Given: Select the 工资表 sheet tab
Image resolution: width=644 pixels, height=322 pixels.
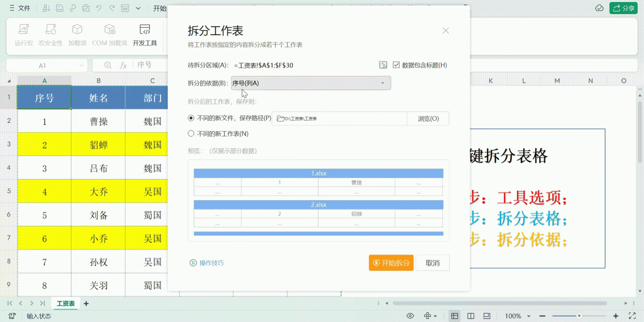Looking at the screenshot, I should [x=65, y=303].
